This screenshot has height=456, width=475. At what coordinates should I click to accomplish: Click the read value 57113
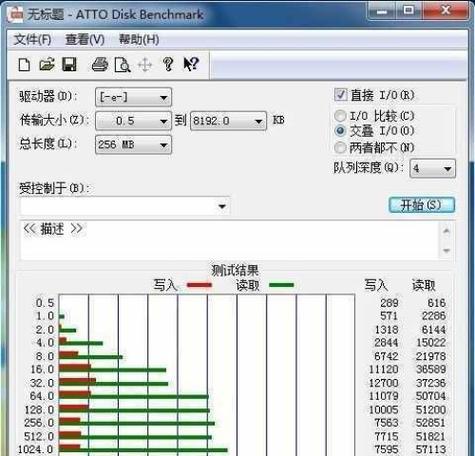pyautogui.click(x=431, y=449)
